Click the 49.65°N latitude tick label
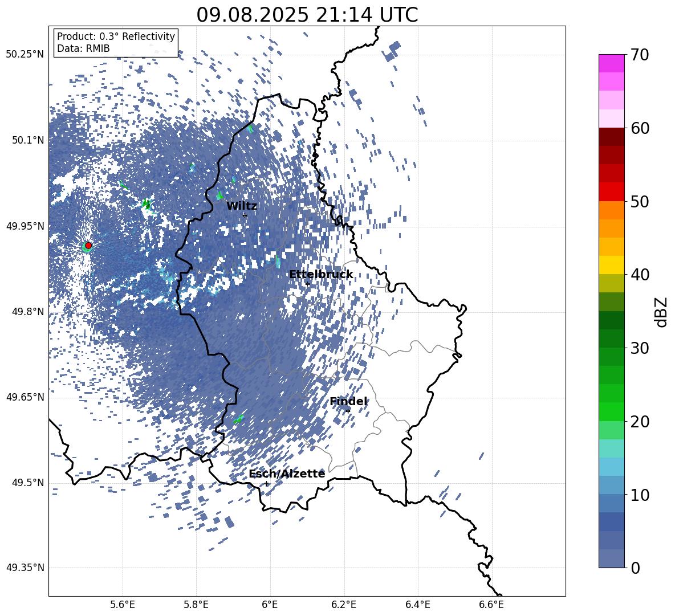Image resolution: width=675 pixels, height=616 pixels. 25,397
